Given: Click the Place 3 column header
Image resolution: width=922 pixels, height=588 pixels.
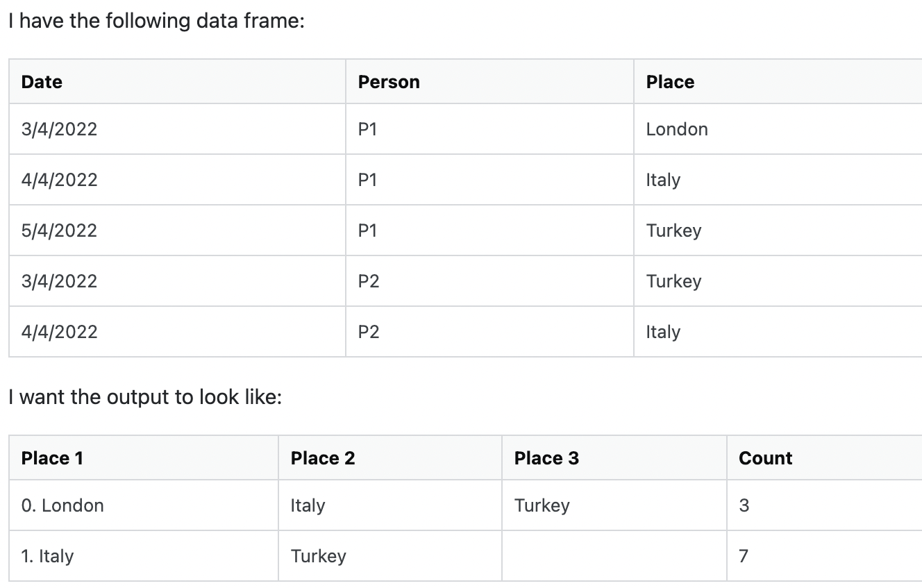Looking at the screenshot, I should click(546, 458).
